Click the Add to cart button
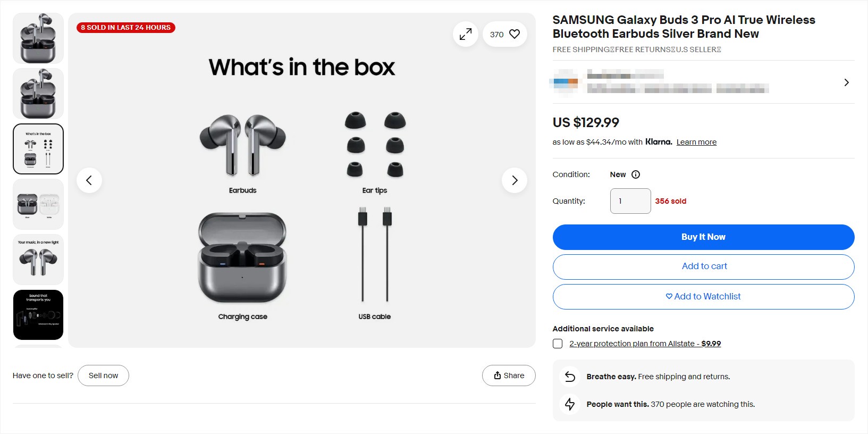The height and width of the screenshot is (434, 868). click(703, 266)
